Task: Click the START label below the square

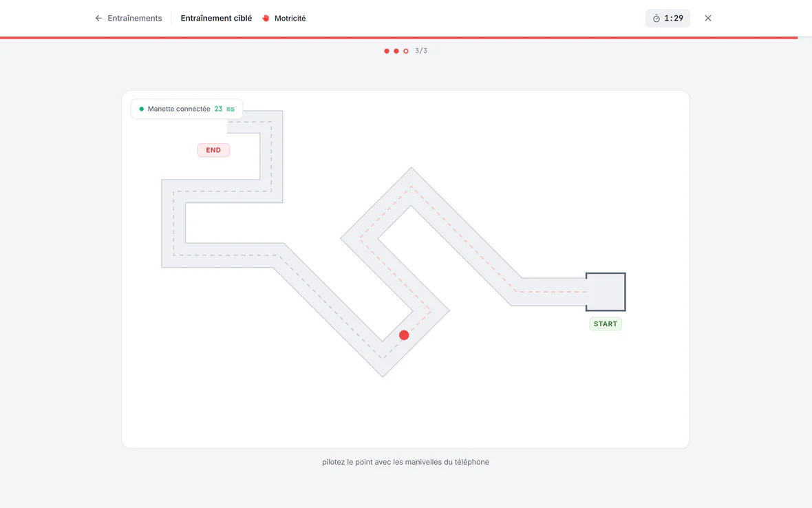Action: (606, 324)
